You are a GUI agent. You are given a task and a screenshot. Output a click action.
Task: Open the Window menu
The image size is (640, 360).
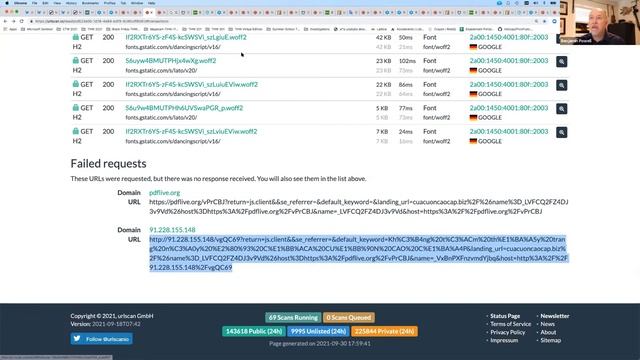coord(137,3)
